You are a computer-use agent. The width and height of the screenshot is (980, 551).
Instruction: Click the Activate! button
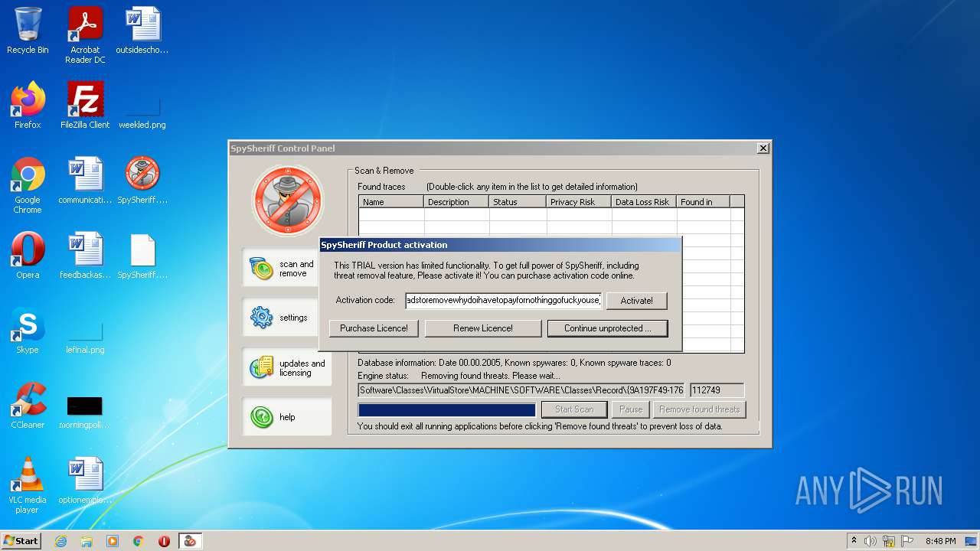[636, 301]
